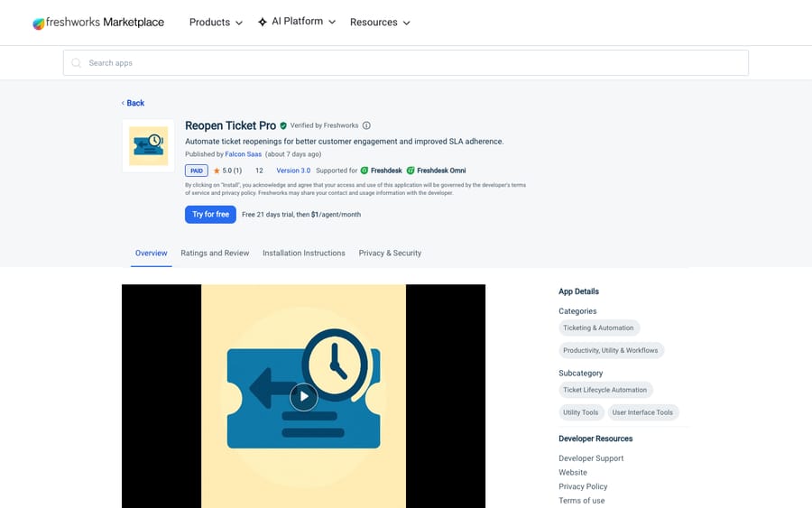The height and width of the screenshot is (508, 812).
Task: Open the Products dropdown menu
Action: (x=216, y=23)
